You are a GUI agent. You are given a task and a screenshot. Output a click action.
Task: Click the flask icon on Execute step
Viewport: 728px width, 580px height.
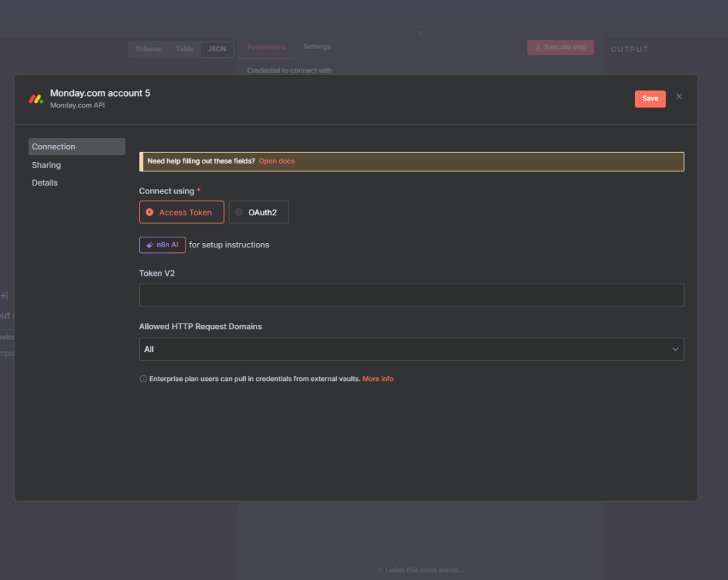(x=537, y=48)
